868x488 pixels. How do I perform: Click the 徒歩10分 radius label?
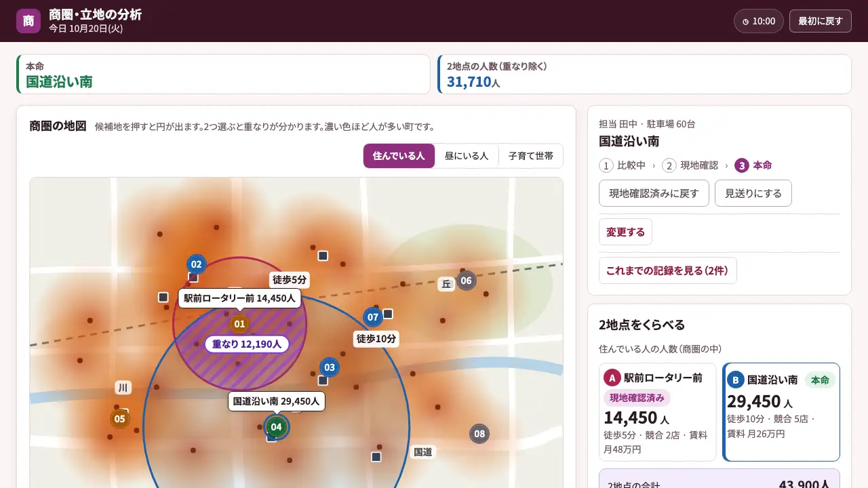(376, 338)
